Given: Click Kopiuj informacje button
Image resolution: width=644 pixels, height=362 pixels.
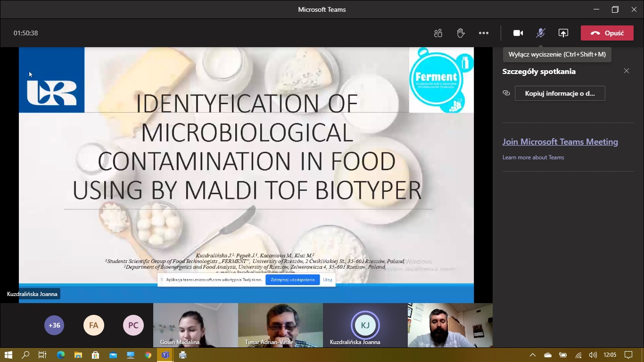Looking at the screenshot, I should [560, 93].
